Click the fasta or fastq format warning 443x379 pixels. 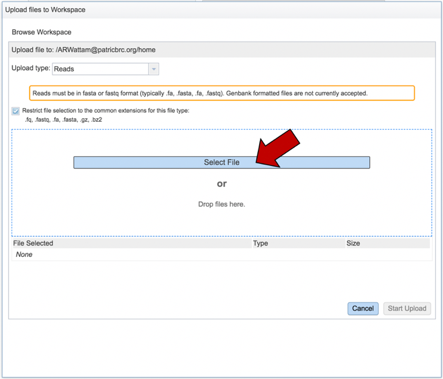pos(222,93)
